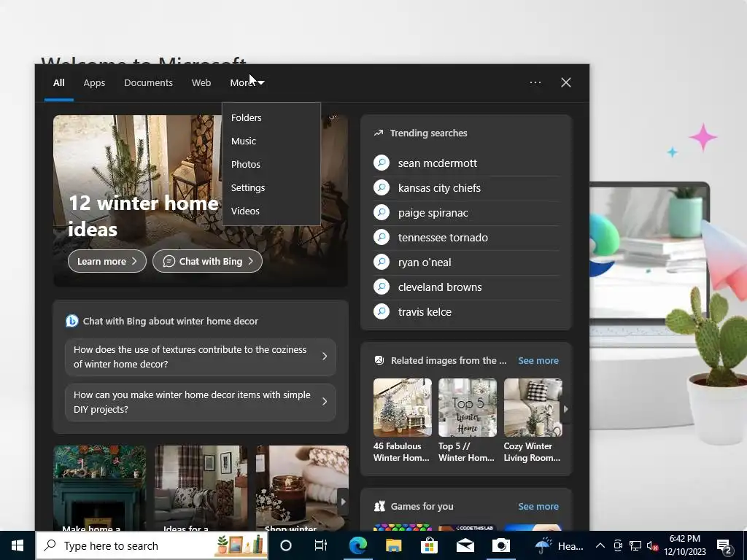Click the Games for you chess icon

point(379,506)
